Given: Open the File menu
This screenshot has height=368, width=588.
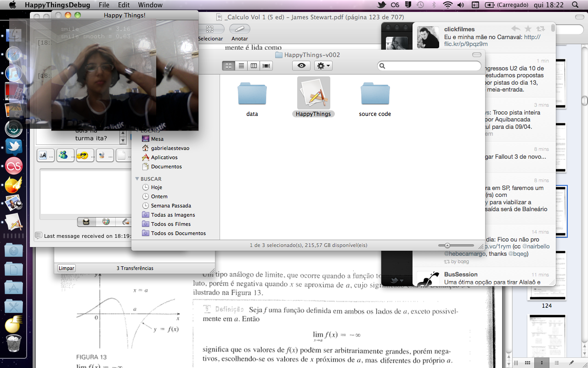Looking at the screenshot, I should [104, 5].
